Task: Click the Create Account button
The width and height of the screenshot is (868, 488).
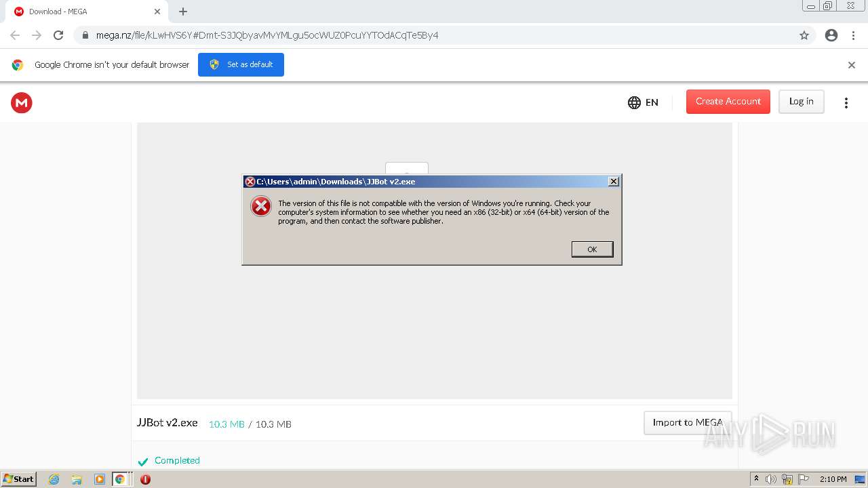Action: point(728,102)
